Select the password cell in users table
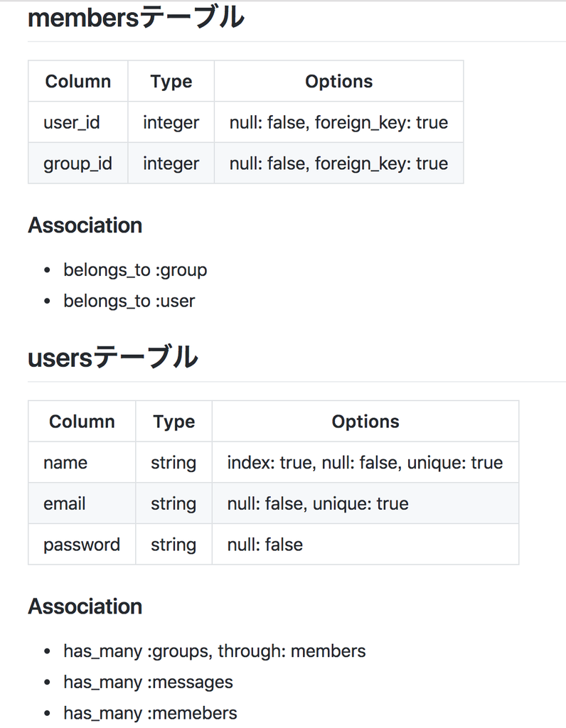 pyautogui.click(x=82, y=544)
